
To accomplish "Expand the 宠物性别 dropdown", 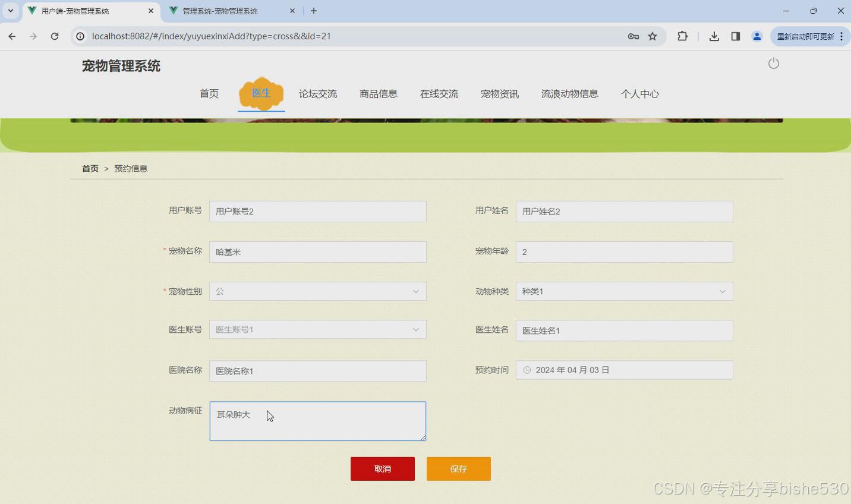I will pos(415,291).
